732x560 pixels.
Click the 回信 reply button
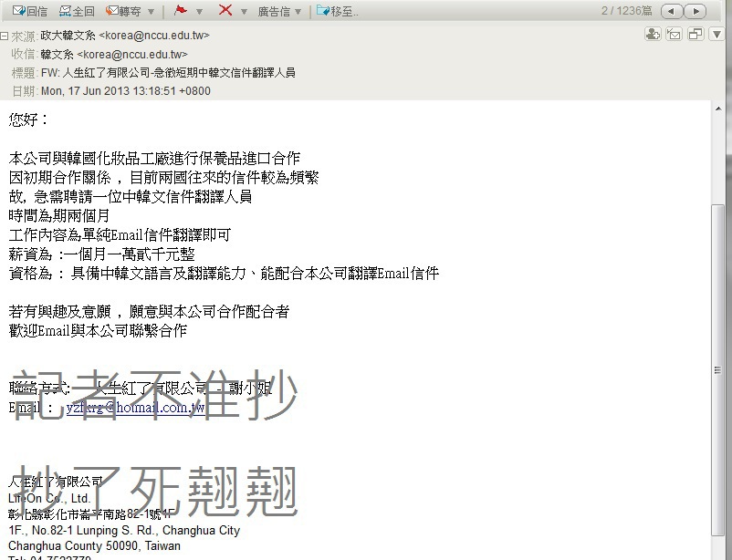(x=30, y=11)
